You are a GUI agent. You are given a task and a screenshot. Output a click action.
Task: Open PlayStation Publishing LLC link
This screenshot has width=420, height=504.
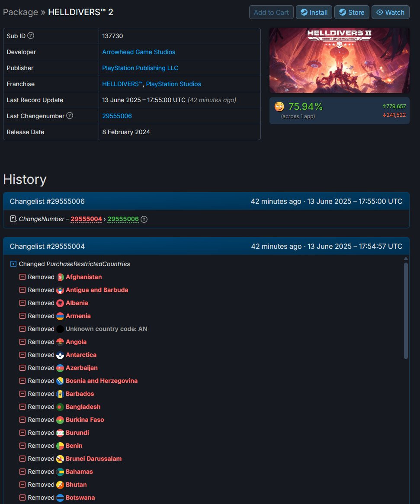140,68
